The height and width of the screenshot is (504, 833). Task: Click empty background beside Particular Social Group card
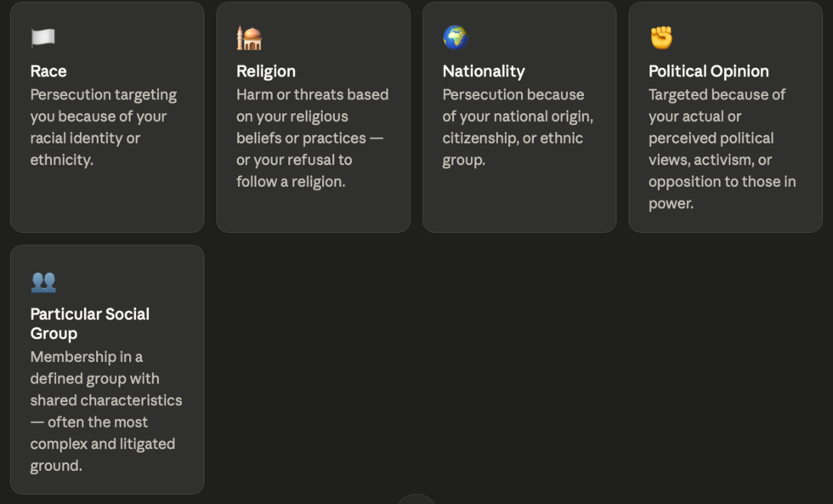pos(510,366)
